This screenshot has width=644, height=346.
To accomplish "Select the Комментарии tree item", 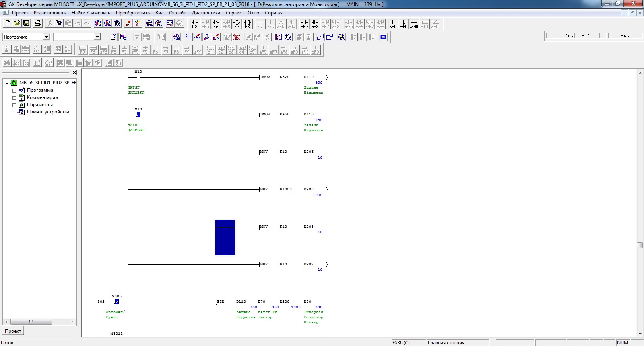I will tap(42, 97).
